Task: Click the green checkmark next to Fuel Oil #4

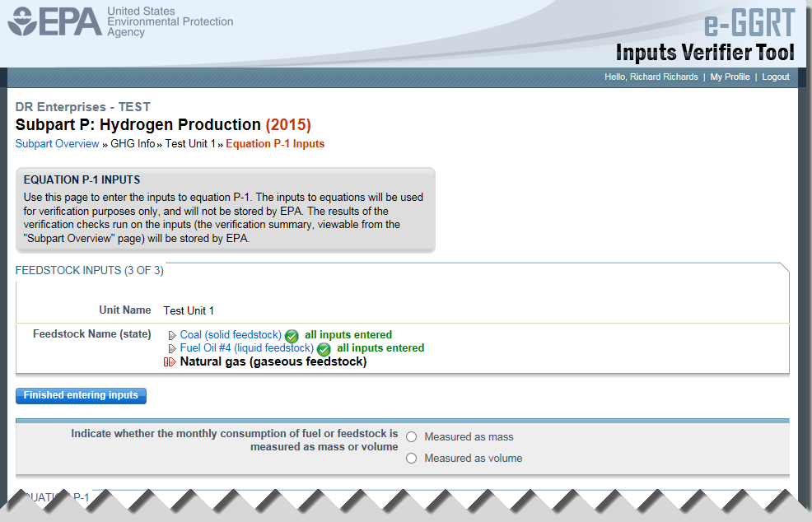Action: click(x=324, y=350)
